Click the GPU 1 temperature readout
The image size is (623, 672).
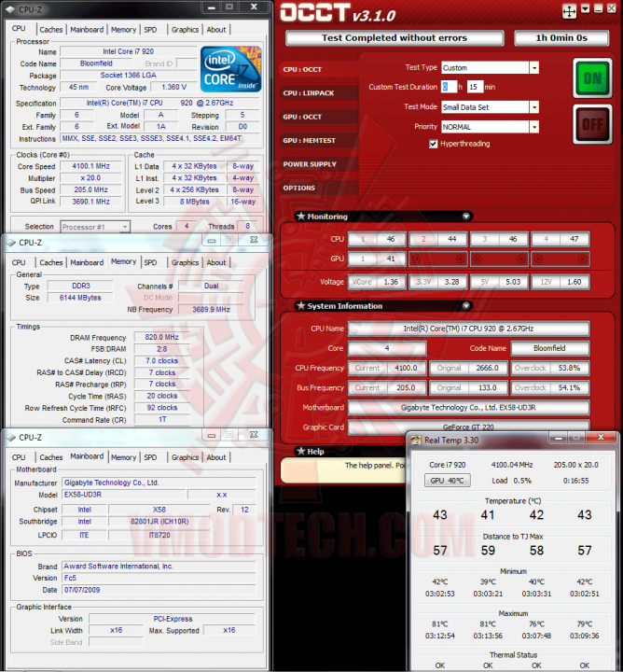coord(377,259)
